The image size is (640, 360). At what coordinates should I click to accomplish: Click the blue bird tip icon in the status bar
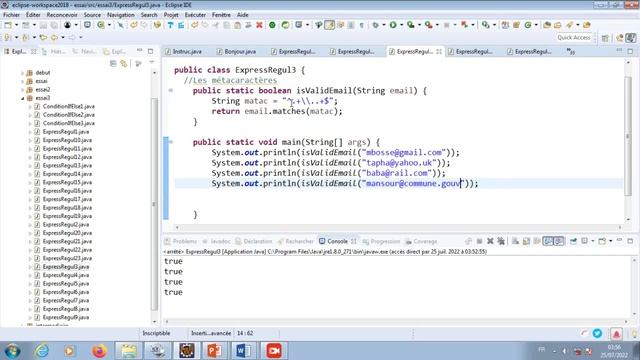[598, 333]
